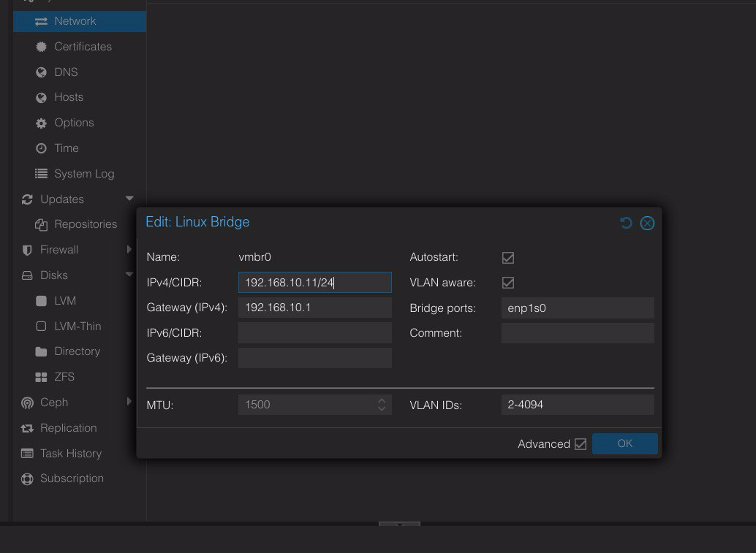Open the Network menu item
The height and width of the screenshot is (553, 756).
click(80, 21)
